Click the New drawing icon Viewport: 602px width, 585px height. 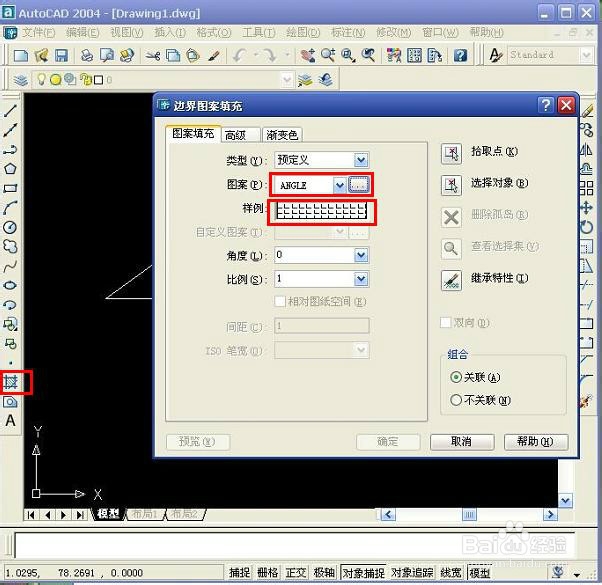pyautogui.click(x=20, y=56)
